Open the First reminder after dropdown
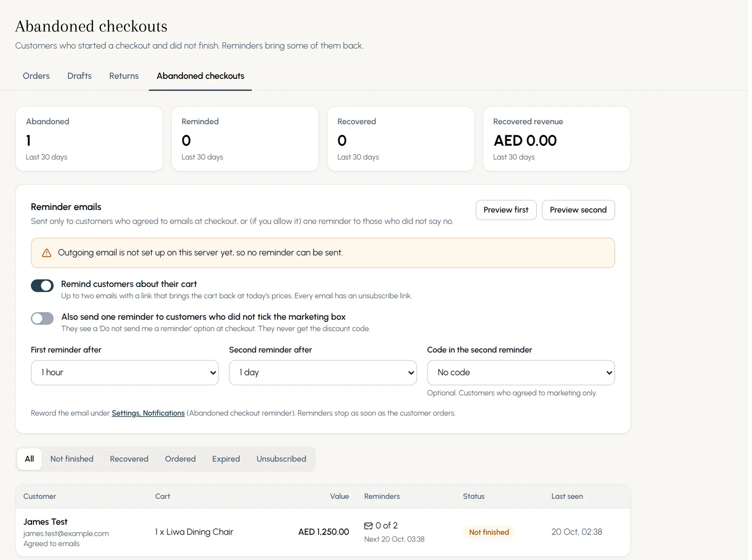752x560 pixels. tap(125, 373)
